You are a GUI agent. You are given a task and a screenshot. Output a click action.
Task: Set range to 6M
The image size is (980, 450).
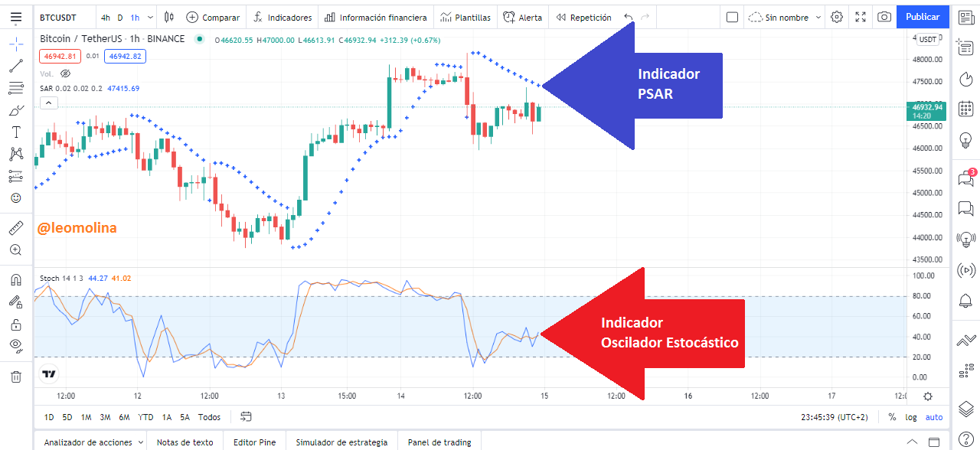tap(124, 417)
